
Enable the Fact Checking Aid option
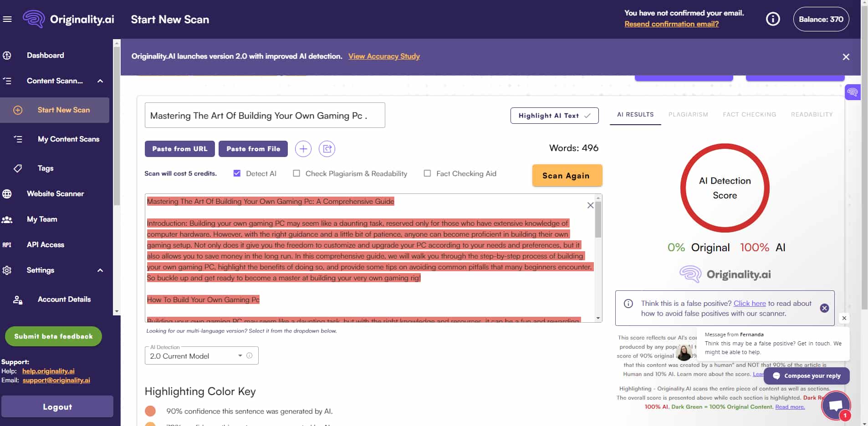pyautogui.click(x=427, y=173)
